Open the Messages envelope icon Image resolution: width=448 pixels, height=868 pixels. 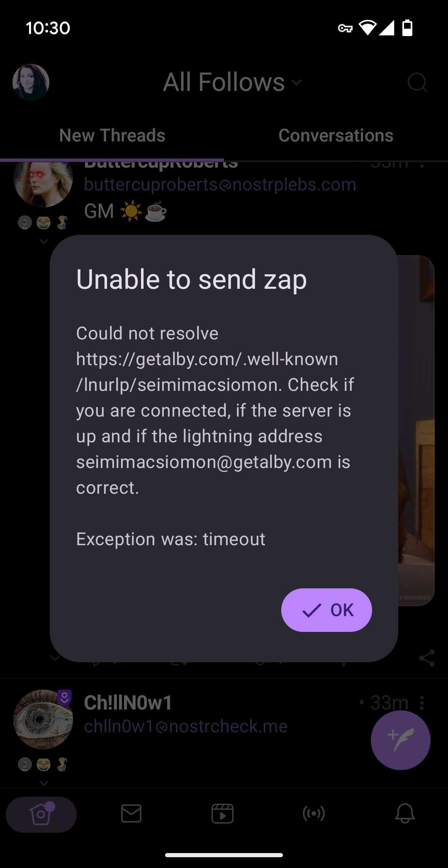click(131, 814)
